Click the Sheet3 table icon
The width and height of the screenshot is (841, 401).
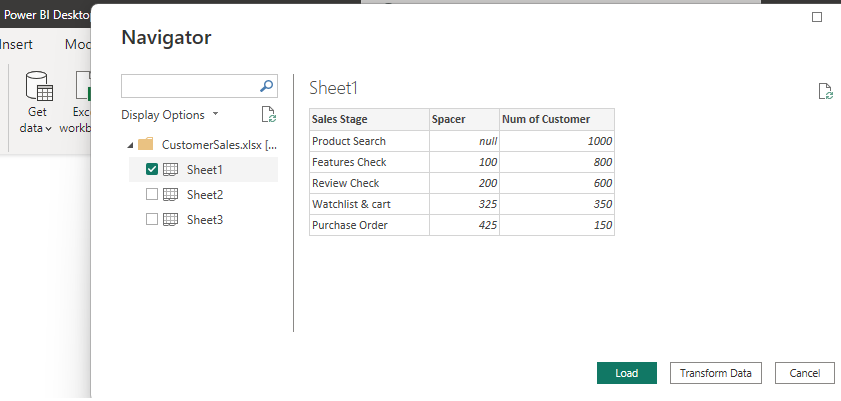click(170, 219)
